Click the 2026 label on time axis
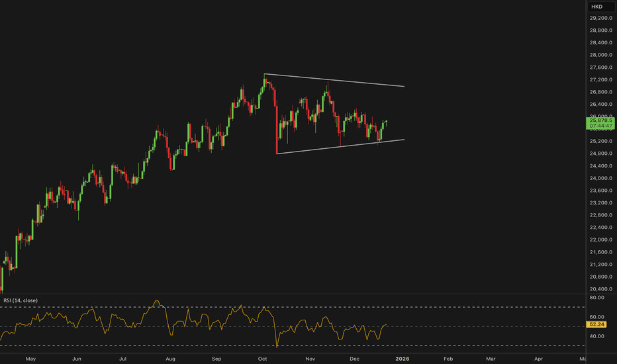 pos(402,359)
